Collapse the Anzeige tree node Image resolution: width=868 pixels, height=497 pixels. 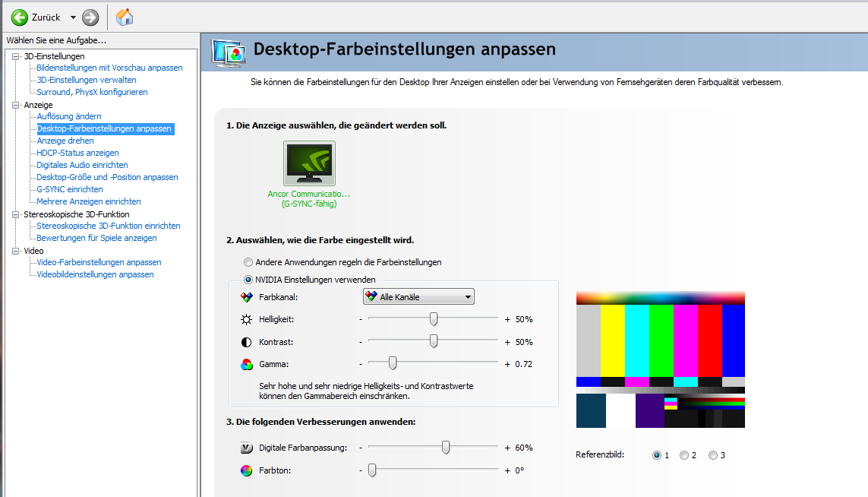pyautogui.click(x=16, y=105)
